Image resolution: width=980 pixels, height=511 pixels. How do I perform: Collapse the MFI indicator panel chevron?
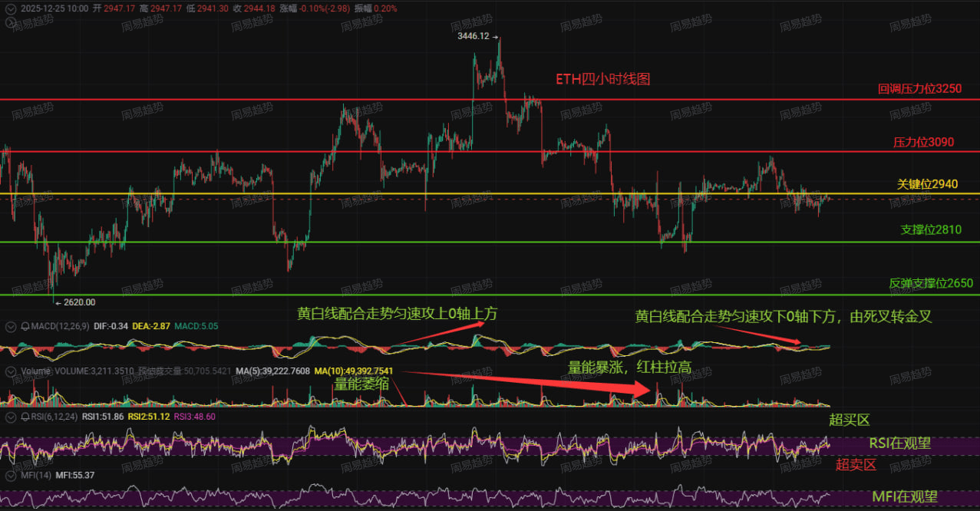[10, 476]
